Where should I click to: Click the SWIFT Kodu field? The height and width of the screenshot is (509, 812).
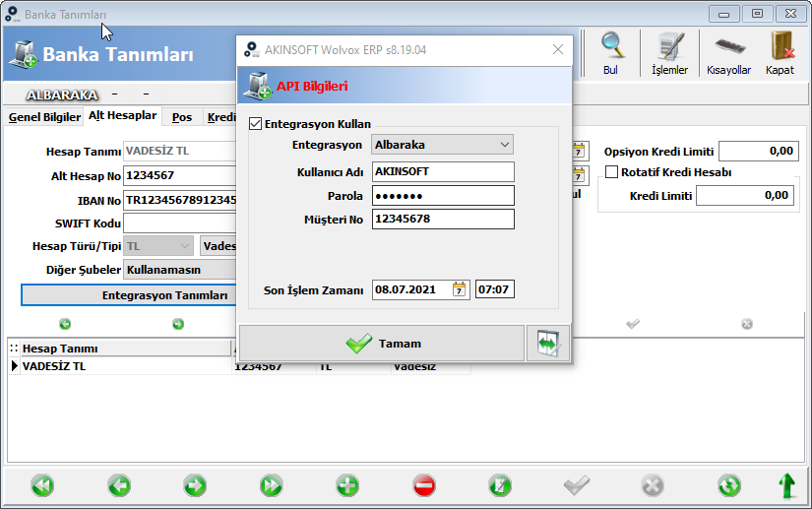[x=180, y=223]
